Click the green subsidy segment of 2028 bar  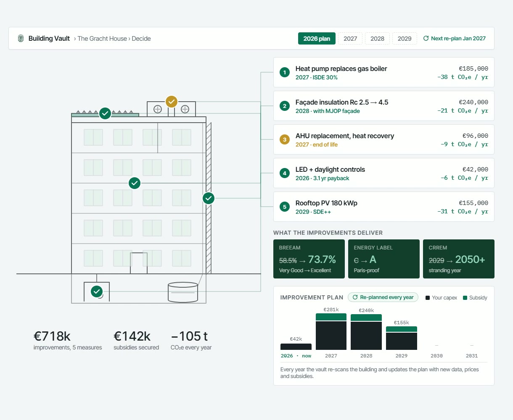(366, 318)
